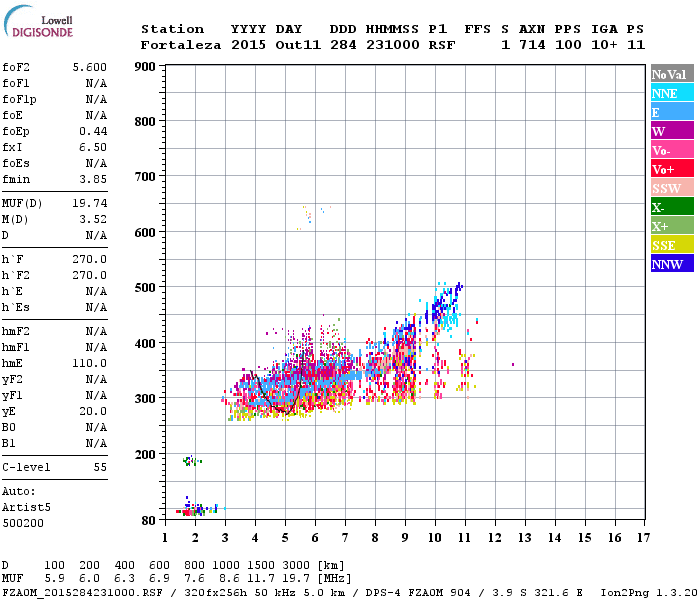700x600 pixels.
Task: Select the SSE yellow legend swatch
Action: [672, 245]
